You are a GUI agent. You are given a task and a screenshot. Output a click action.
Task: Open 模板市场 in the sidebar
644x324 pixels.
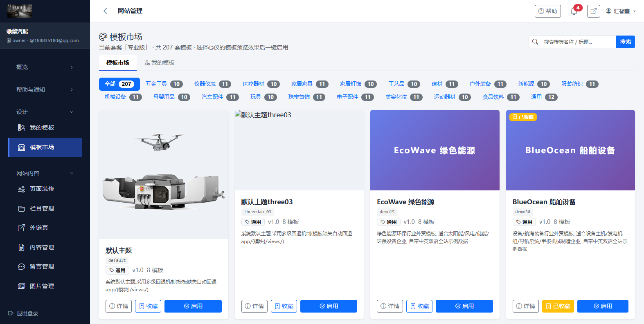tap(45, 147)
